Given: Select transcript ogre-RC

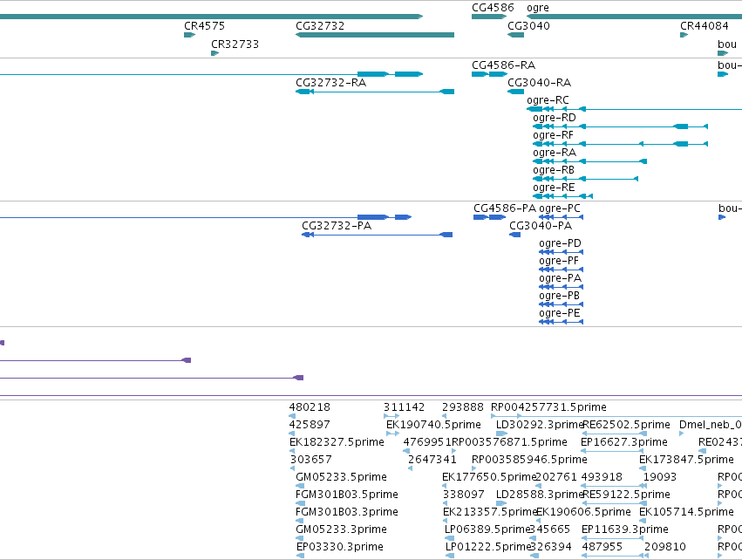Looking at the screenshot, I should coord(548,100).
